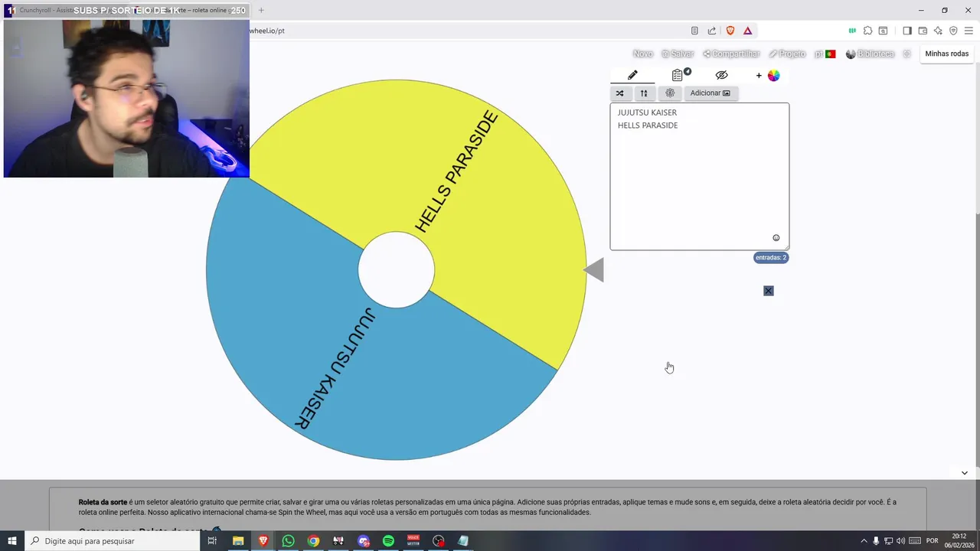The width and height of the screenshot is (980, 551).
Task: Open Task View on the taskbar
Action: [x=212, y=541]
